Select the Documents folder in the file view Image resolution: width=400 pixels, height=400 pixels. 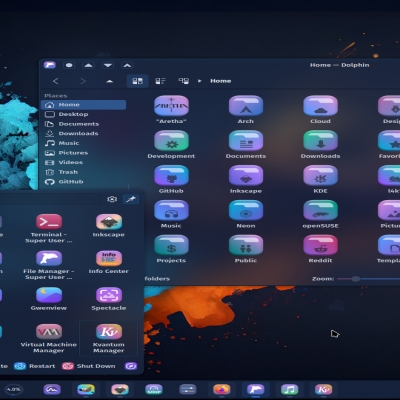tap(246, 141)
